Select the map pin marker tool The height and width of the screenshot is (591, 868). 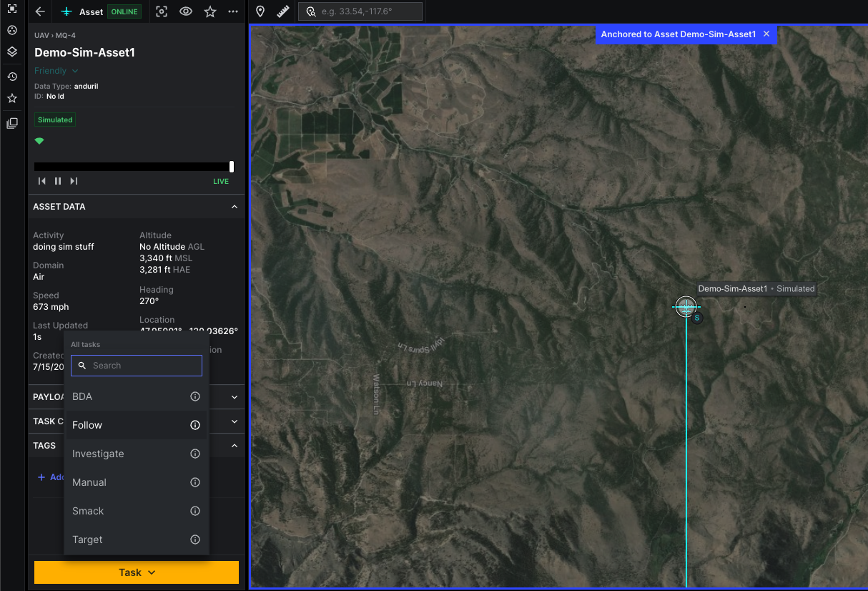click(260, 12)
